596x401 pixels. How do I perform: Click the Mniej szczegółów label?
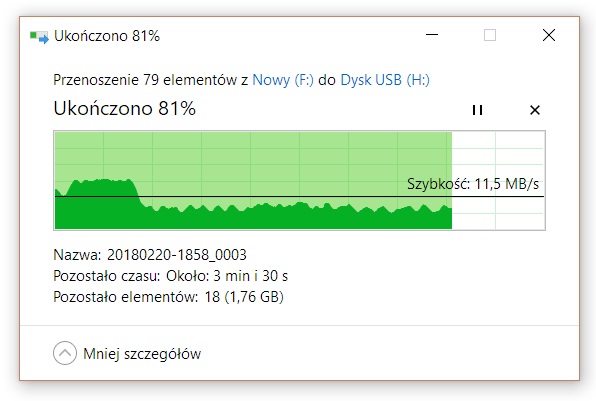[142, 354]
